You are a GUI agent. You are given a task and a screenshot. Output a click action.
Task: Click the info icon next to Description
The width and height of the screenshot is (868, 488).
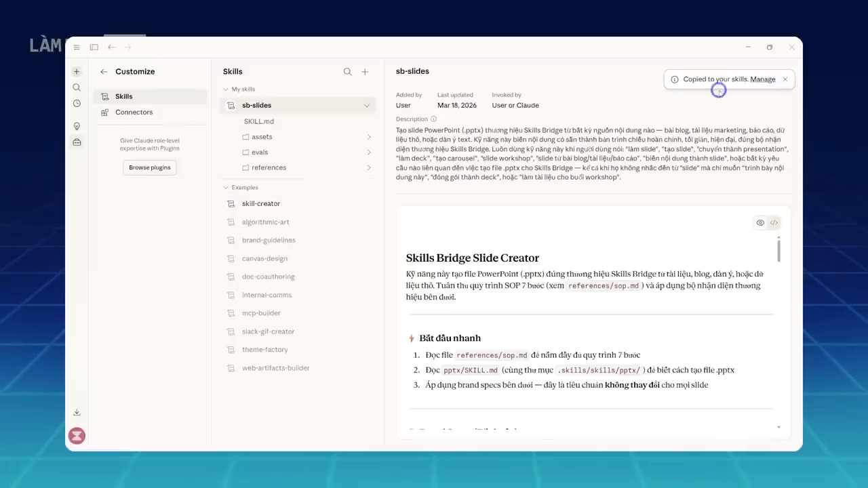tap(434, 119)
